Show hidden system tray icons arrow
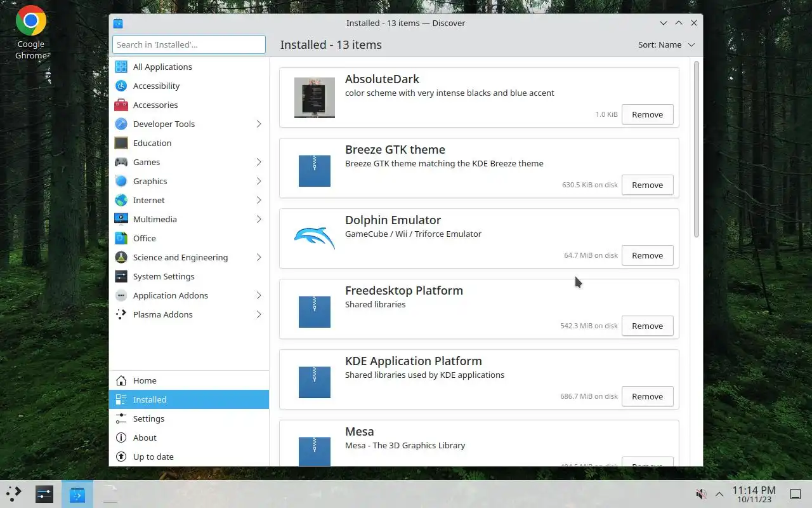 (x=719, y=494)
